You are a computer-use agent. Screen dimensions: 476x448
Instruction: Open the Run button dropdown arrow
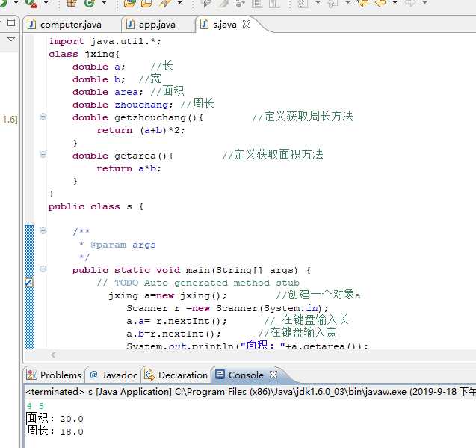coord(16,2)
